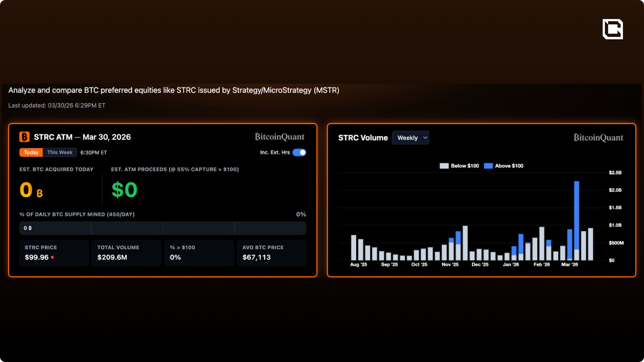Click the "Sep '25" x-axis label

pos(389,264)
